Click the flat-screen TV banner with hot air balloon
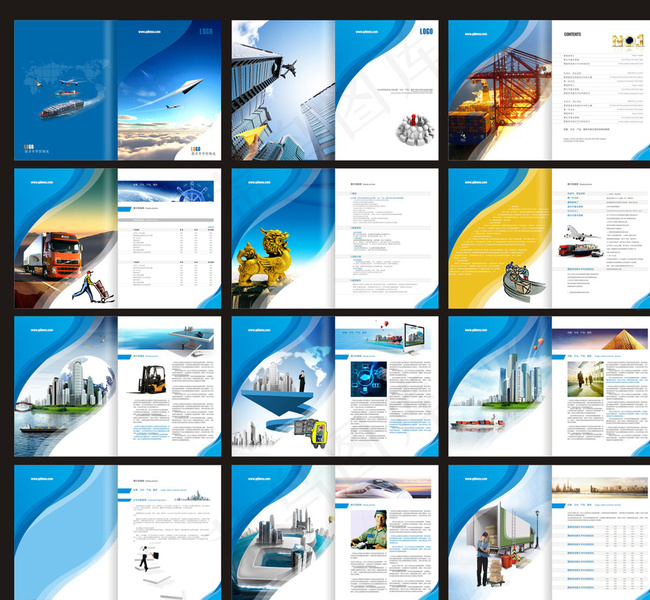This screenshot has height=600, width=650. click(x=383, y=338)
